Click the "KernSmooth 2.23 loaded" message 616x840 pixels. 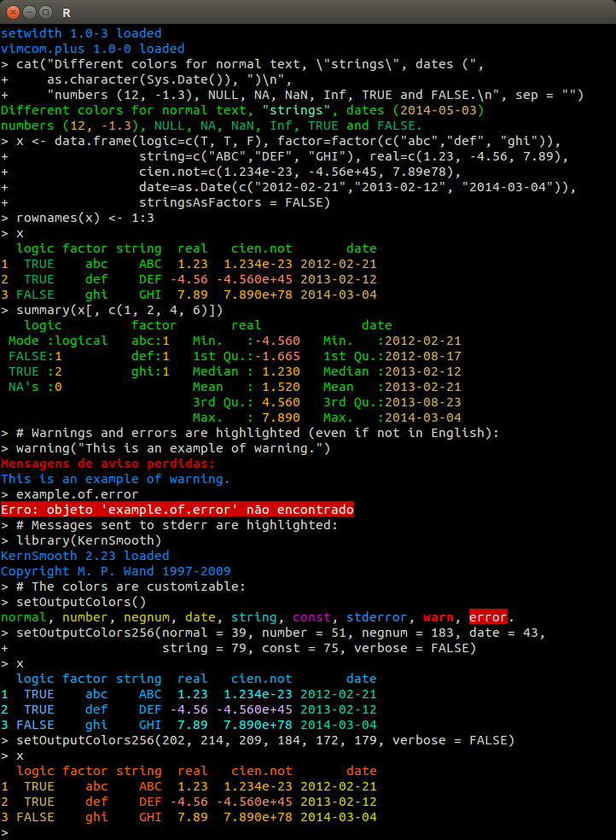pyautogui.click(x=85, y=556)
